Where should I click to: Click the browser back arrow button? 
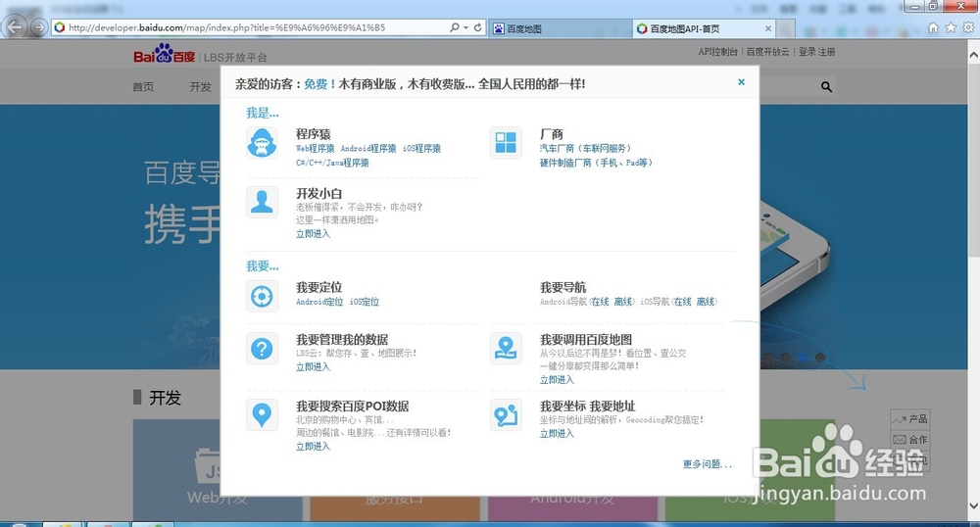coord(15,27)
